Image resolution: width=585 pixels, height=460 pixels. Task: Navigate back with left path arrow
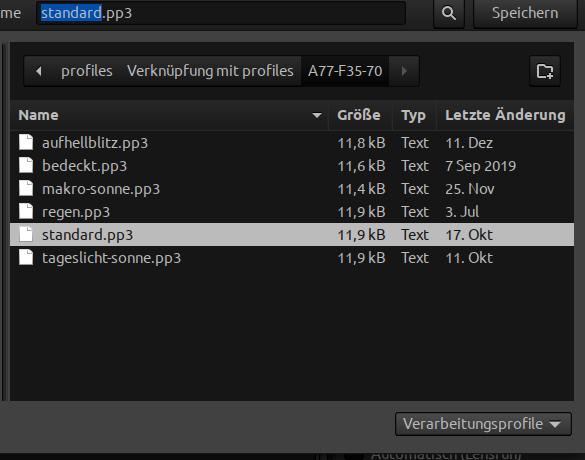click(38, 71)
